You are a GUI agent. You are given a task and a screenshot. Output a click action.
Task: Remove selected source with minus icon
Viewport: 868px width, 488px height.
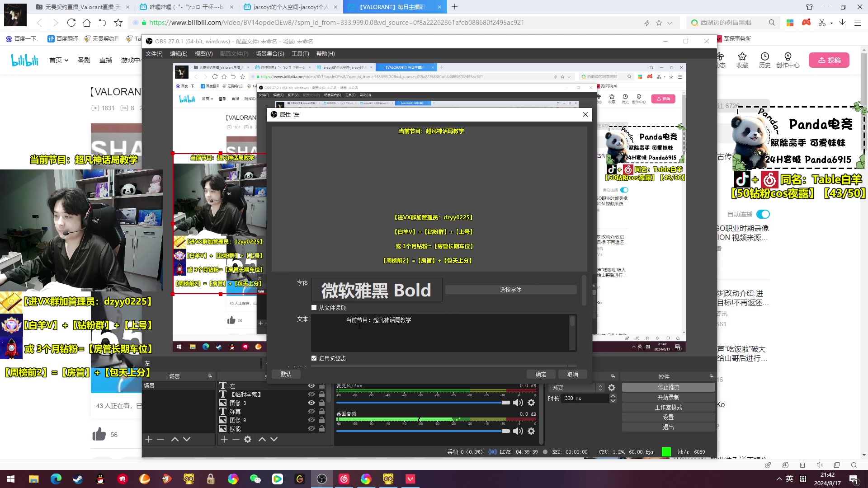236,439
